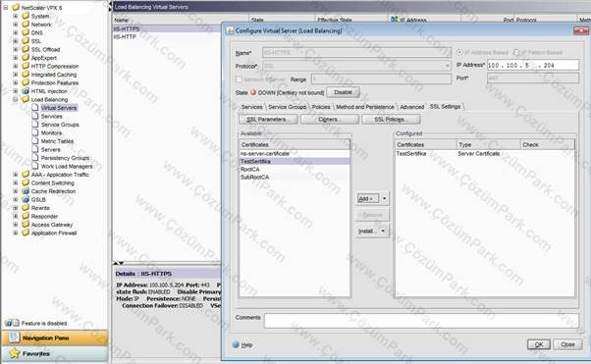The height and width of the screenshot is (364, 591).
Task: Click the IP Address input field
Action: 533,65
